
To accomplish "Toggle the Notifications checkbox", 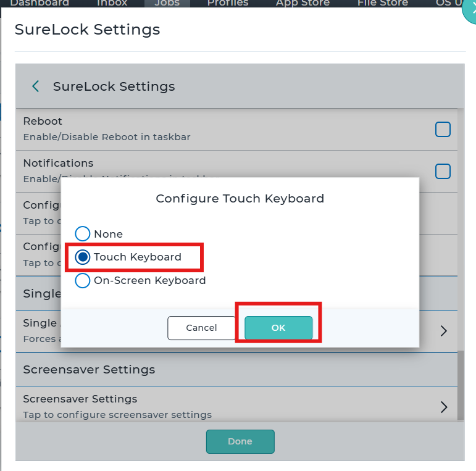I will 443,171.
